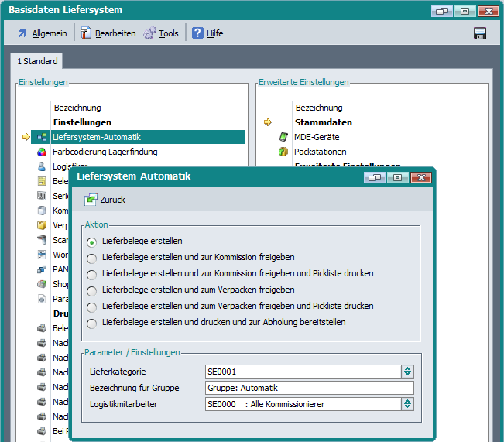Select 'Lieferbelege erstellen' radio option
The height and width of the screenshot is (442, 504).
[92, 242]
